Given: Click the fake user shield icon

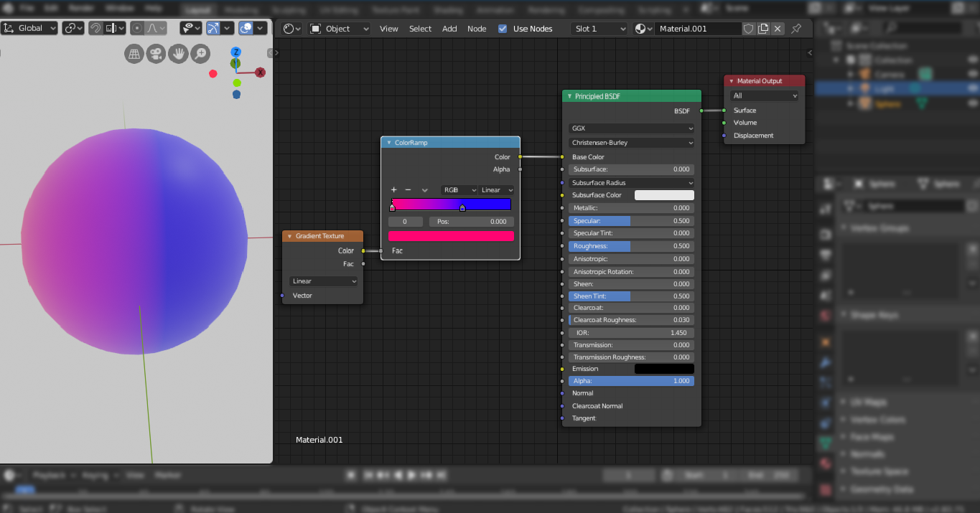Looking at the screenshot, I should point(748,29).
